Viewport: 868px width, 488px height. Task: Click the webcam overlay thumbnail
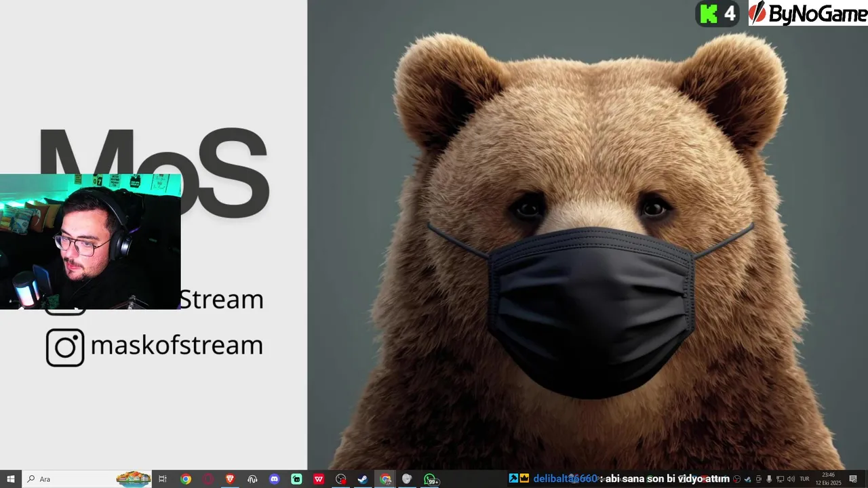91,241
